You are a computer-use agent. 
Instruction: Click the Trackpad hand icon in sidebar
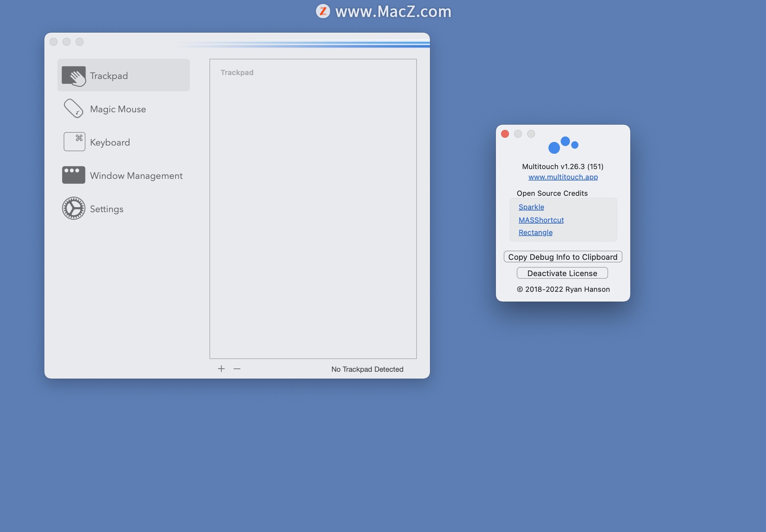click(74, 76)
